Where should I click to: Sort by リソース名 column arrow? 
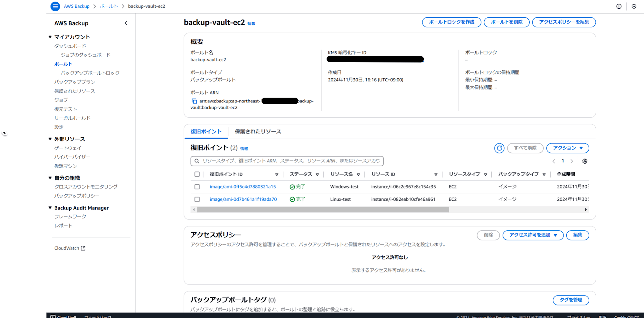point(358,175)
